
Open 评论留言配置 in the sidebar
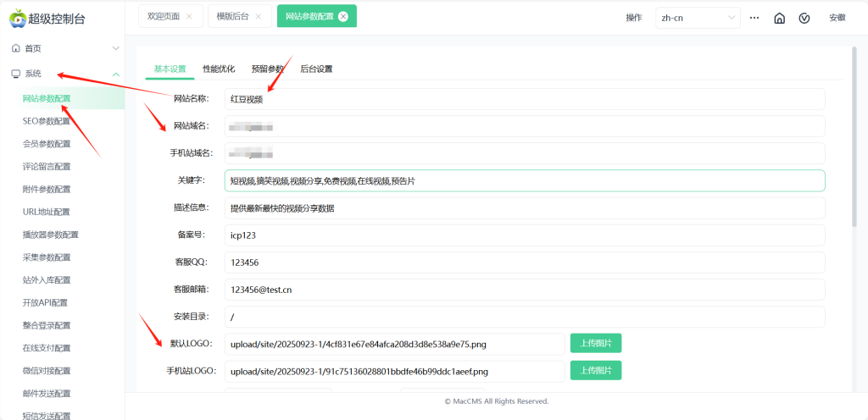(x=47, y=166)
